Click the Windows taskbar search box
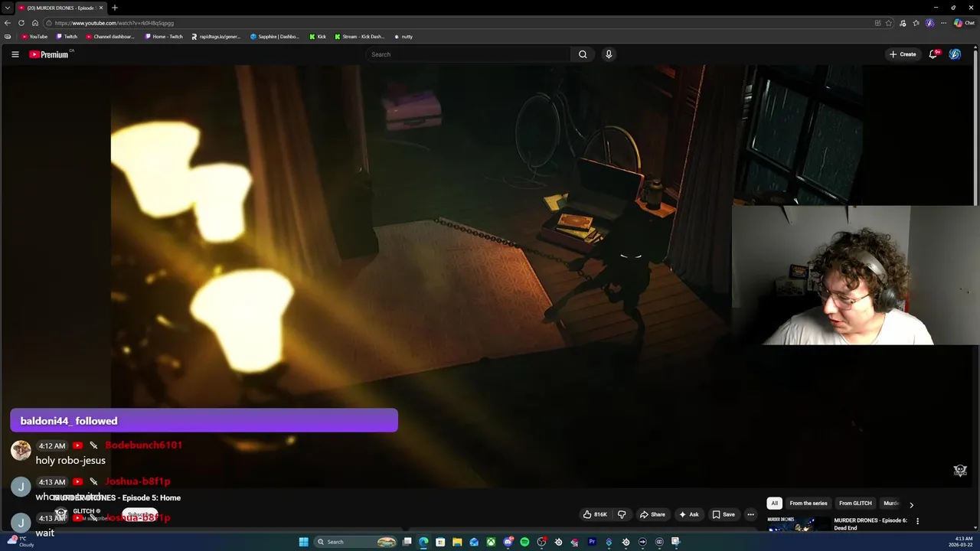 click(356, 542)
